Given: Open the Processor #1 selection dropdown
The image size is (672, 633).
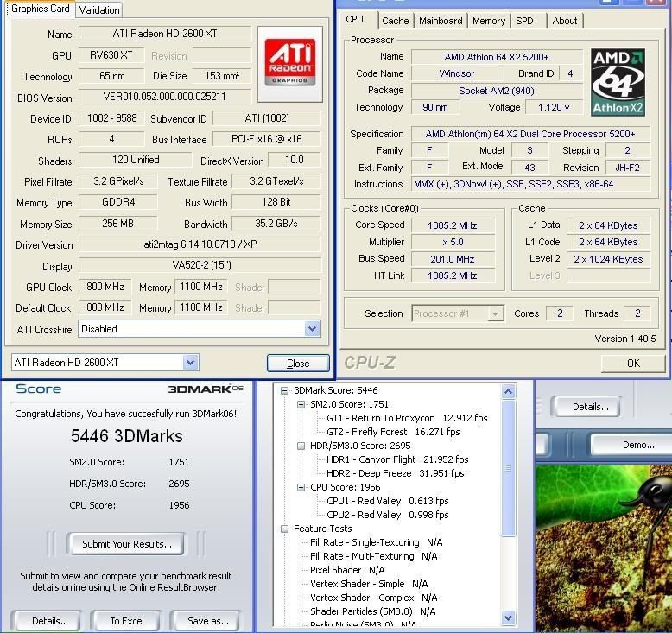Looking at the screenshot, I should pos(496,313).
